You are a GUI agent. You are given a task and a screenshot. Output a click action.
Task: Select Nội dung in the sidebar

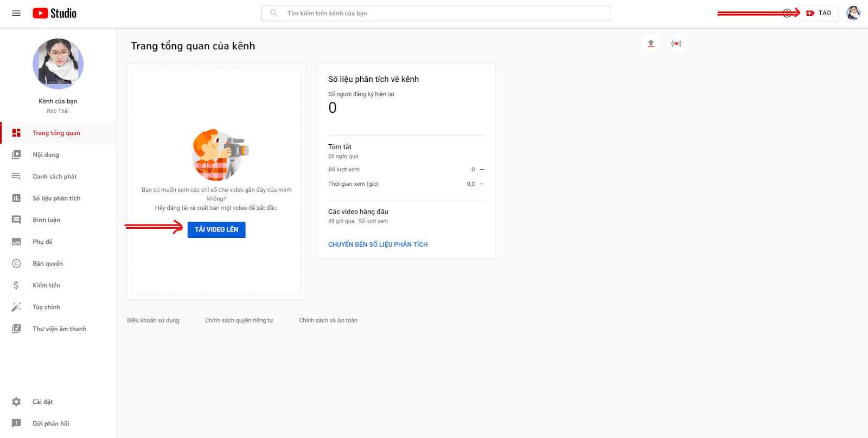pyautogui.click(x=46, y=154)
